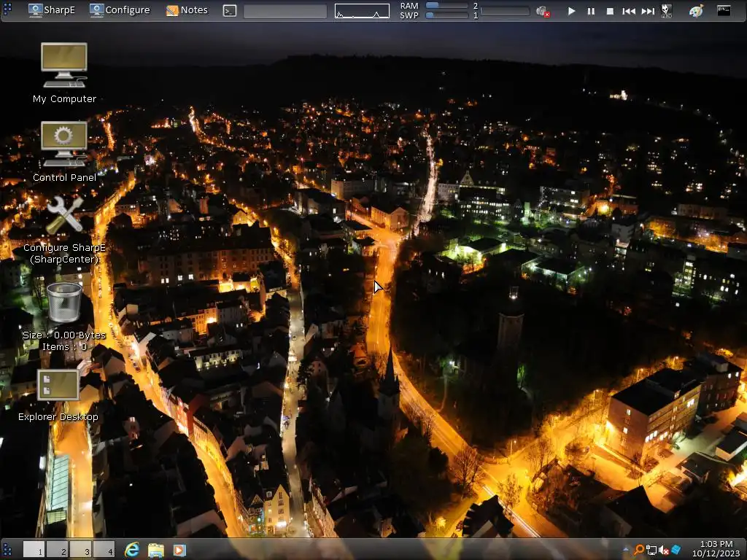Open File Explorer from the taskbar
The height and width of the screenshot is (560, 747).
[x=155, y=549]
